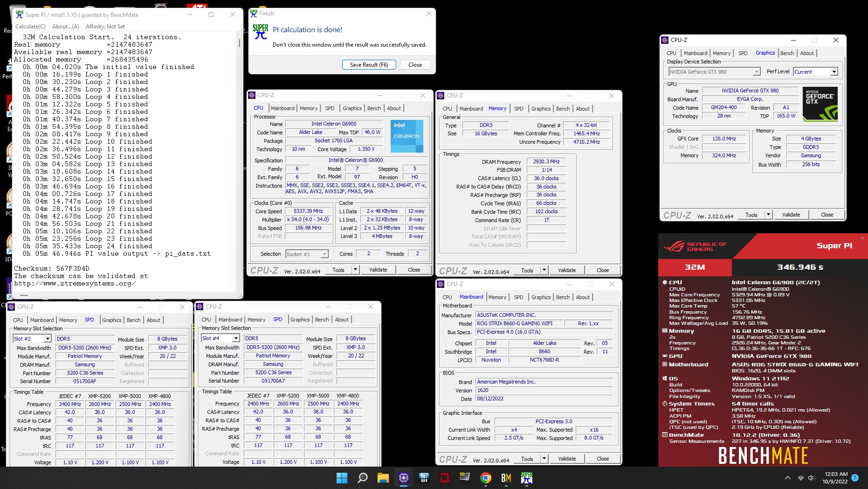The image size is (868, 489).
Task: Click the CPU-Z Mainboard window title icon
Action: (441, 284)
